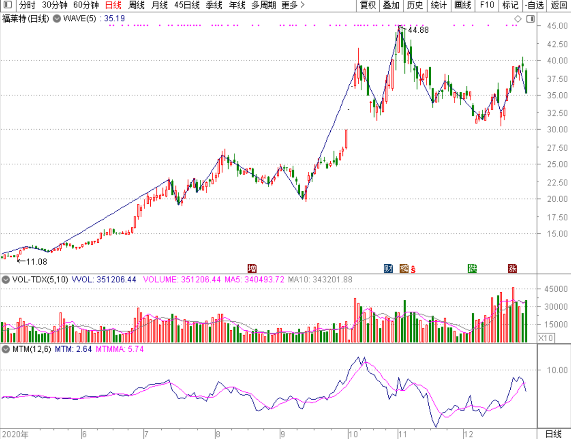
Task: Click -自选 to remove from watchlist
Action: 534,5
